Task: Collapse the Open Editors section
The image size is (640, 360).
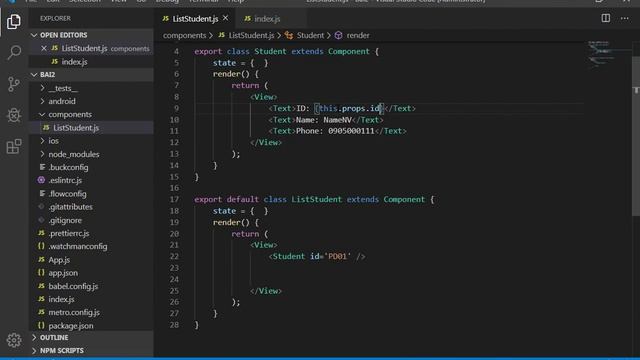Action: [91, 35]
